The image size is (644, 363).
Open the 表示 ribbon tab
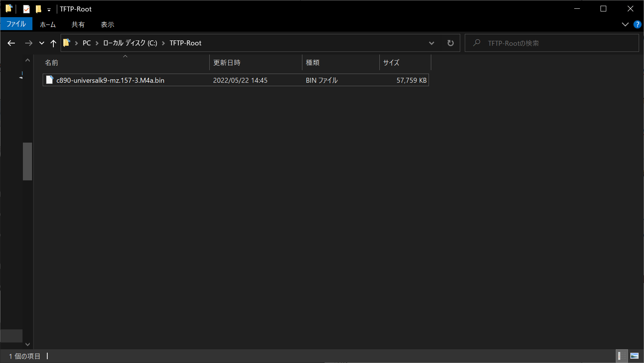(x=108, y=24)
